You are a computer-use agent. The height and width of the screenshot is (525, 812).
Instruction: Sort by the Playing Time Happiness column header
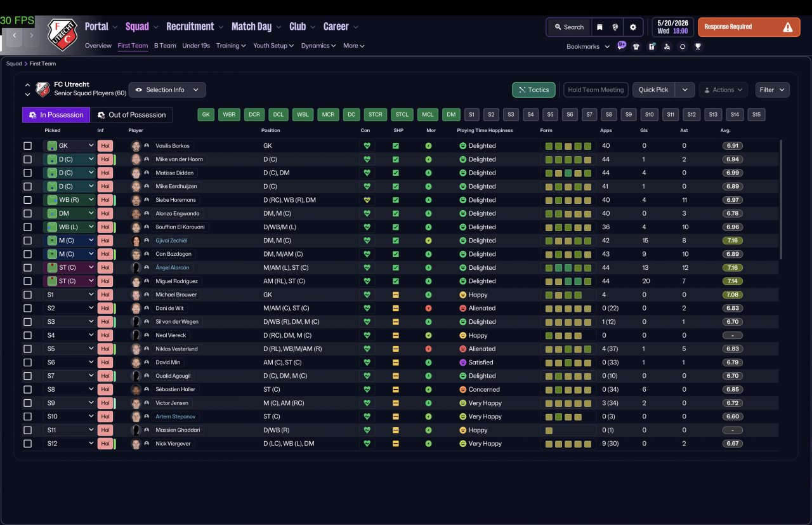(485, 130)
